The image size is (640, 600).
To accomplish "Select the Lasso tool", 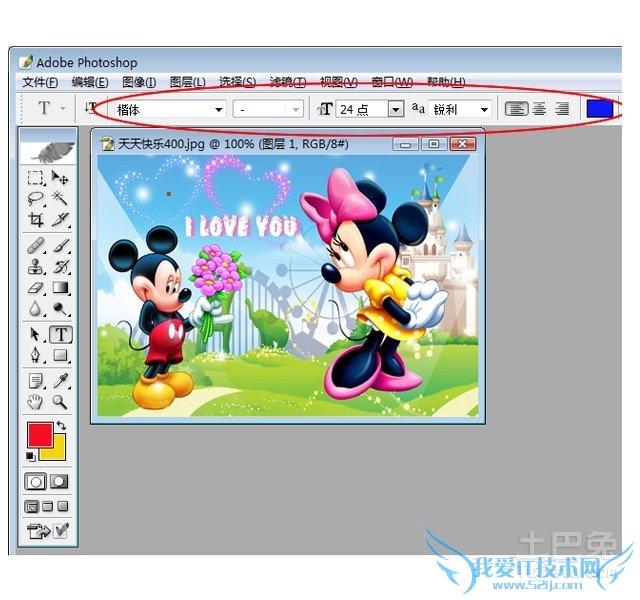I will pyautogui.click(x=35, y=199).
